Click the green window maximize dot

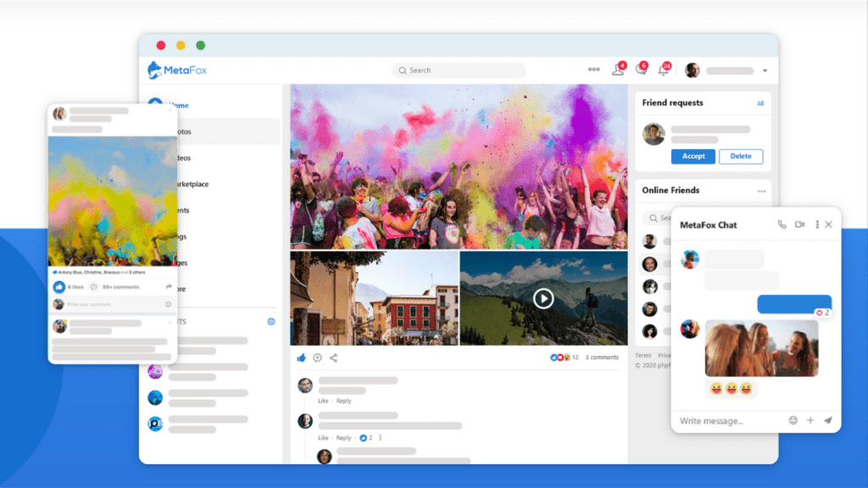200,46
